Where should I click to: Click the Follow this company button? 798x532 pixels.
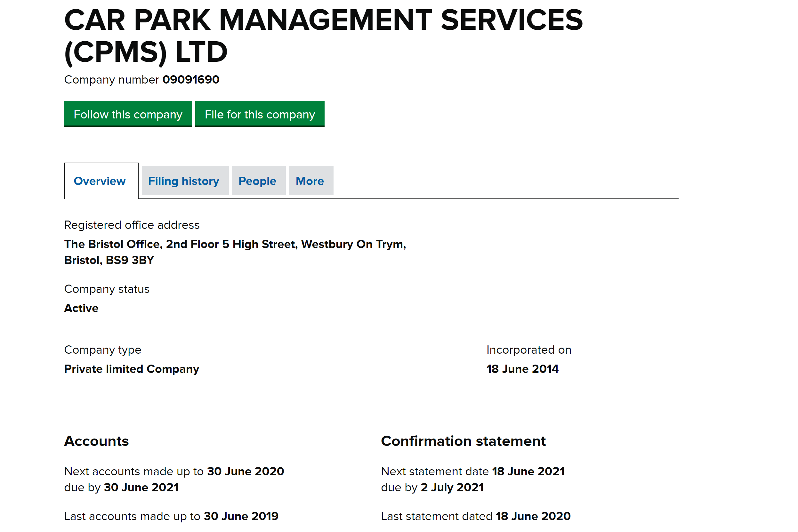tap(128, 114)
